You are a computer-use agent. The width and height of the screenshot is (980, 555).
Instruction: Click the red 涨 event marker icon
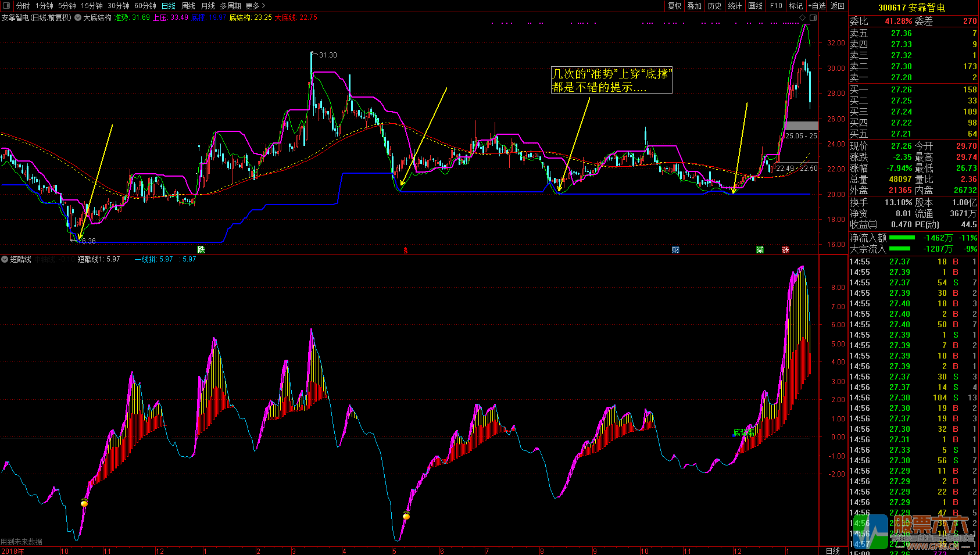(x=785, y=250)
